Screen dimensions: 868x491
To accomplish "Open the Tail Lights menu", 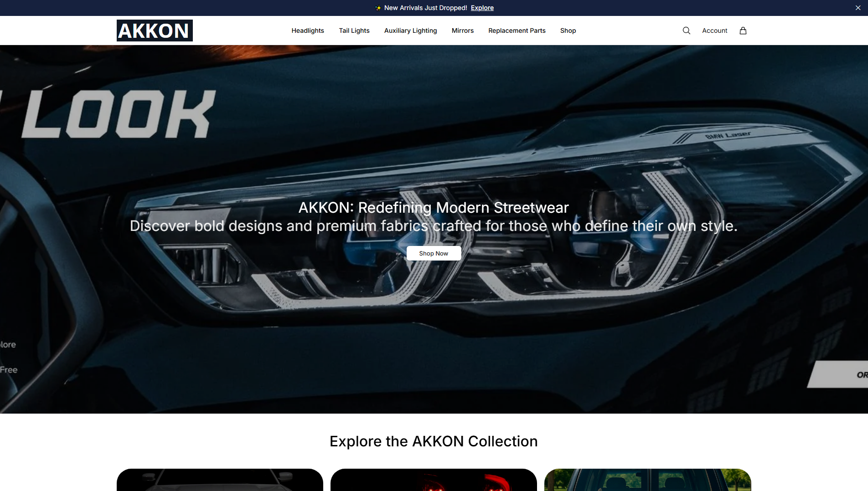I will pyautogui.click(x=354, y=31).
